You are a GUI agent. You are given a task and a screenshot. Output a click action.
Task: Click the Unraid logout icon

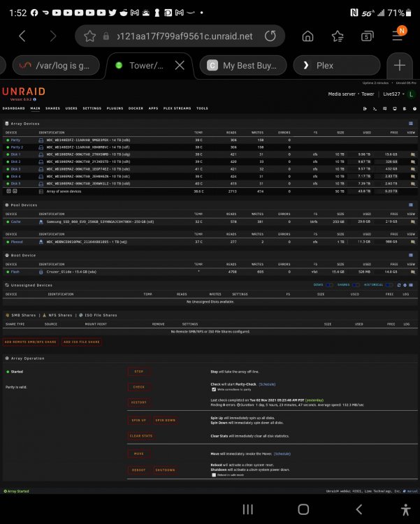(365, 108)
